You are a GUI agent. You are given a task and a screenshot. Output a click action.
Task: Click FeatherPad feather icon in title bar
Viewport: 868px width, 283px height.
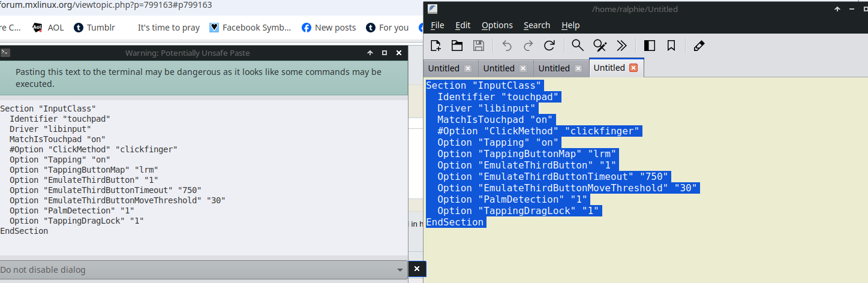433,9
